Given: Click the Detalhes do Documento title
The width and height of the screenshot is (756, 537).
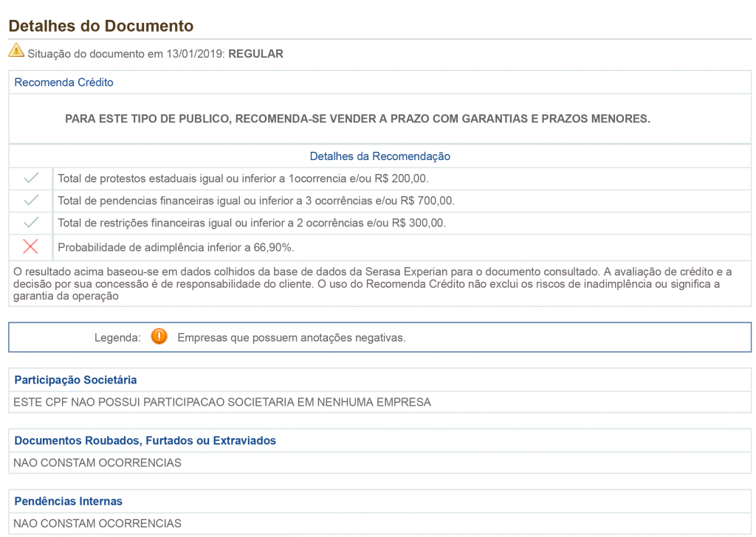Looking at the screenshot, I should (100, 26).
